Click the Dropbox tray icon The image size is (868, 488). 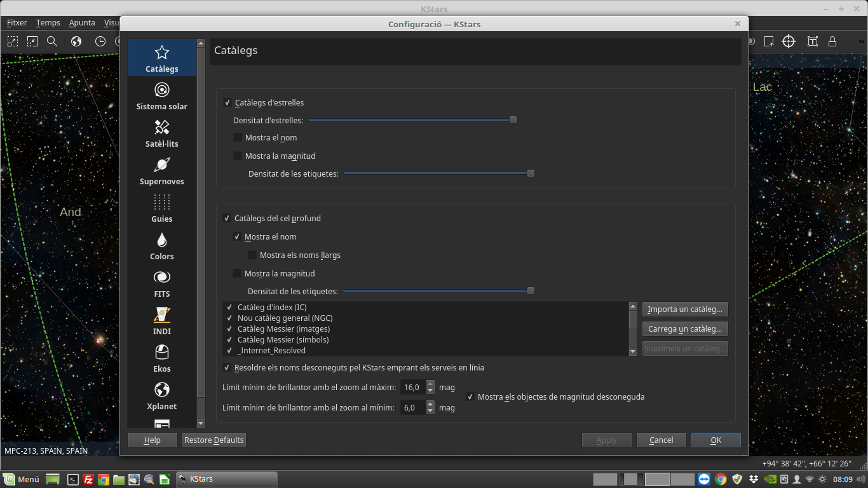tap(754, 479)
